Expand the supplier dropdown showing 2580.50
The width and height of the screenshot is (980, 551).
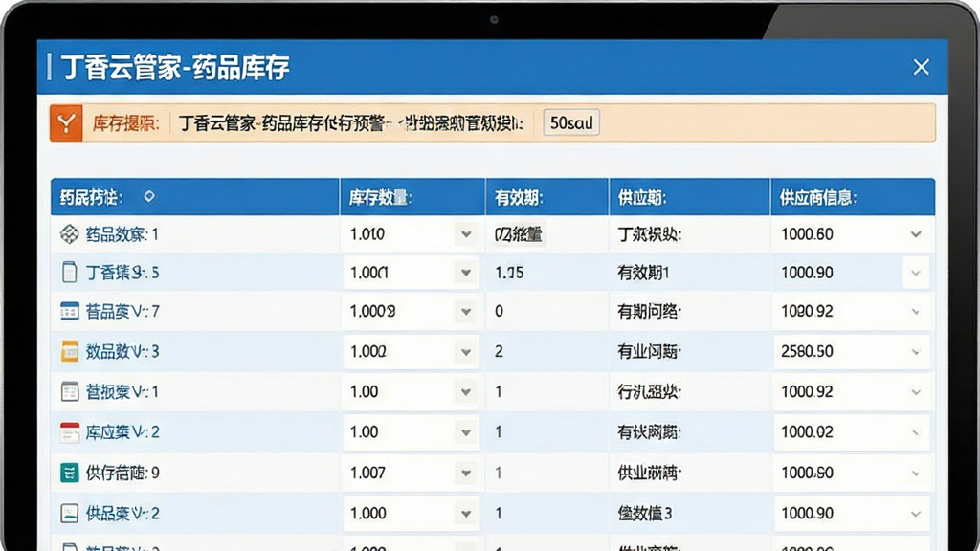pyautogui.click(x=916, y=352)
